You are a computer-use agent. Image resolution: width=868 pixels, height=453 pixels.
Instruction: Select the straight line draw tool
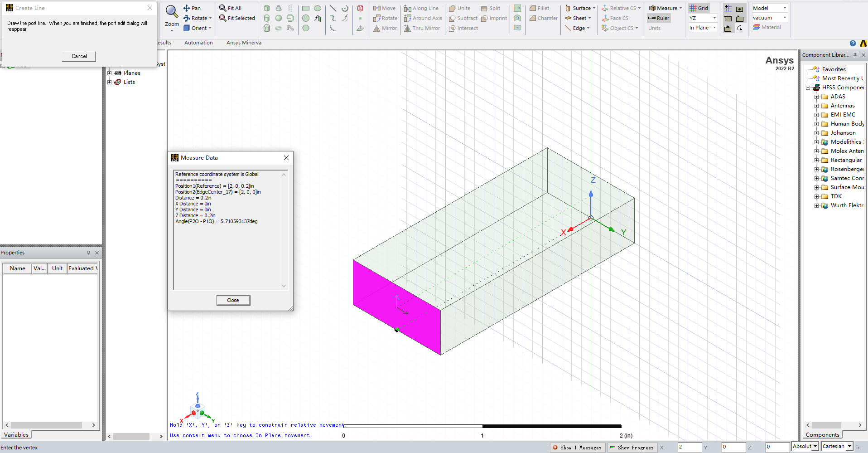point(333,8)
